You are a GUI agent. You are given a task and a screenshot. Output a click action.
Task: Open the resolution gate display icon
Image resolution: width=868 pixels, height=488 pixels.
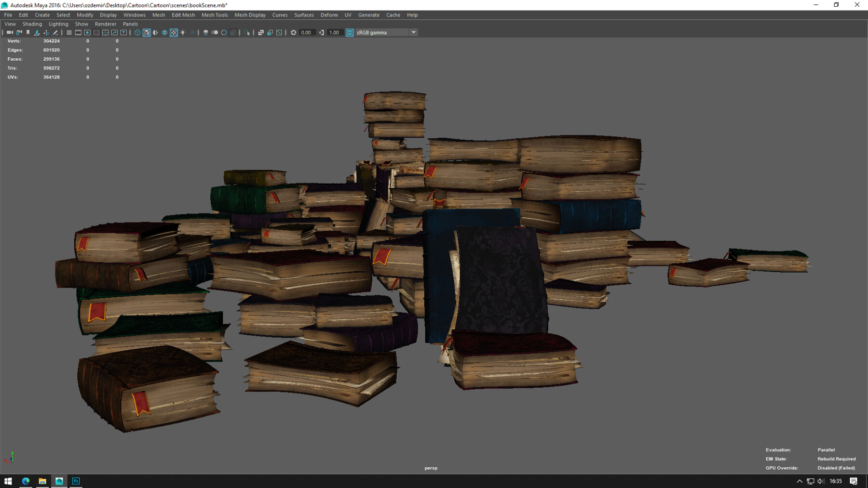coord(87,33)
